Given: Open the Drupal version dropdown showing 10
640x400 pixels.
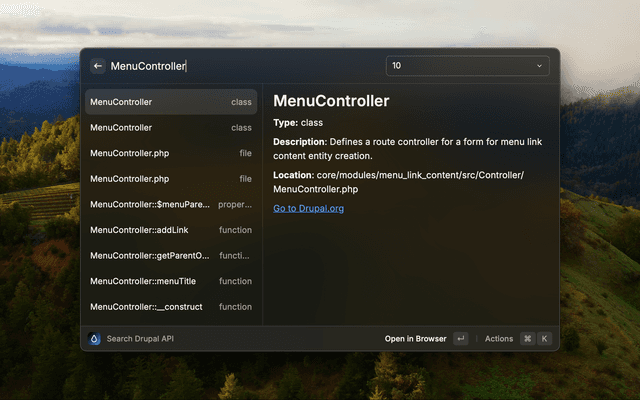Looking at the screenshot, I should click(467, 66).
